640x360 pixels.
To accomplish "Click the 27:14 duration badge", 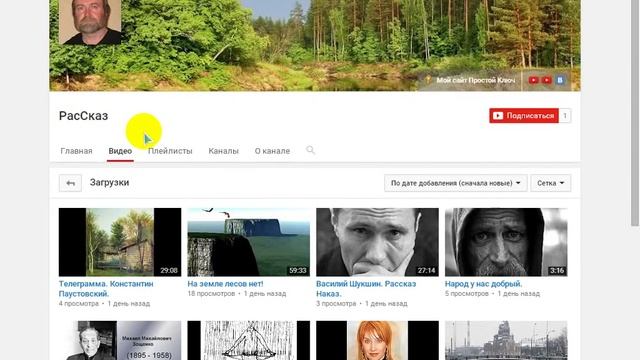I will [x=427, y=270].
